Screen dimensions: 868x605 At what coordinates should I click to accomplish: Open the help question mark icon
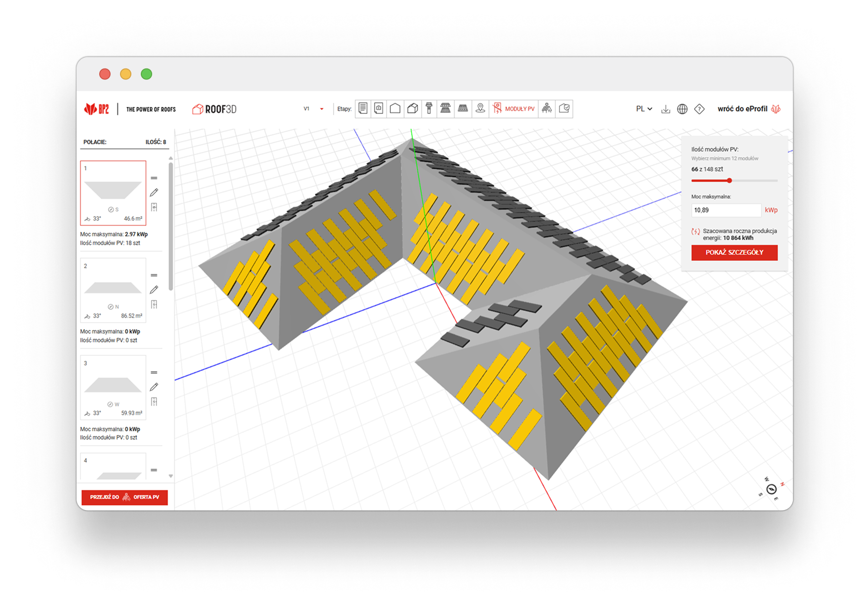699,109
